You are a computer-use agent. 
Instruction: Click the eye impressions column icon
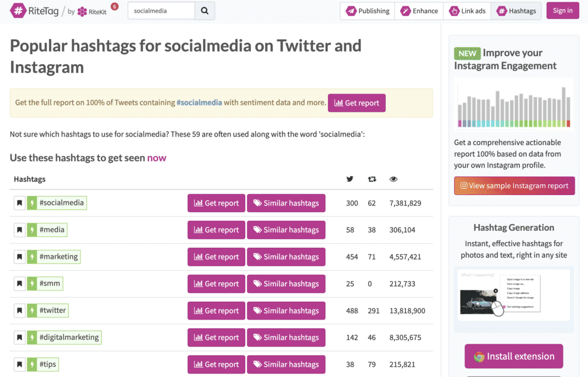point(393,179)
